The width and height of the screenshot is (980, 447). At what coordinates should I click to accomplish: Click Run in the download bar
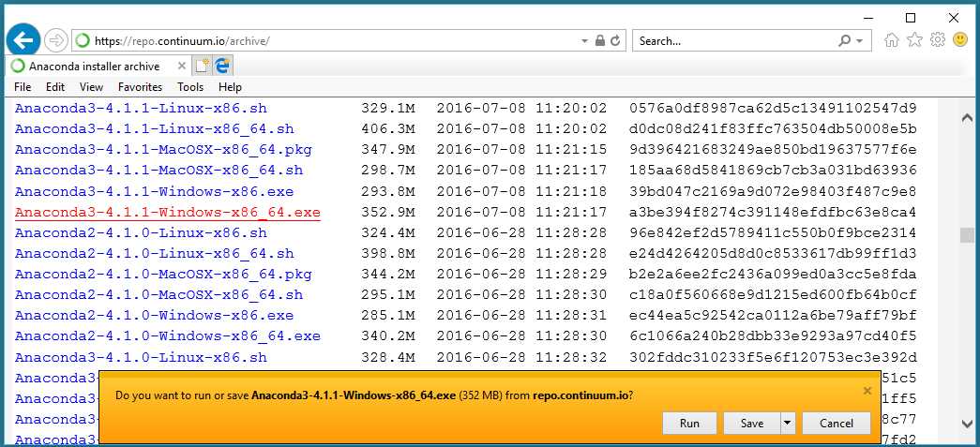[689, 424]
